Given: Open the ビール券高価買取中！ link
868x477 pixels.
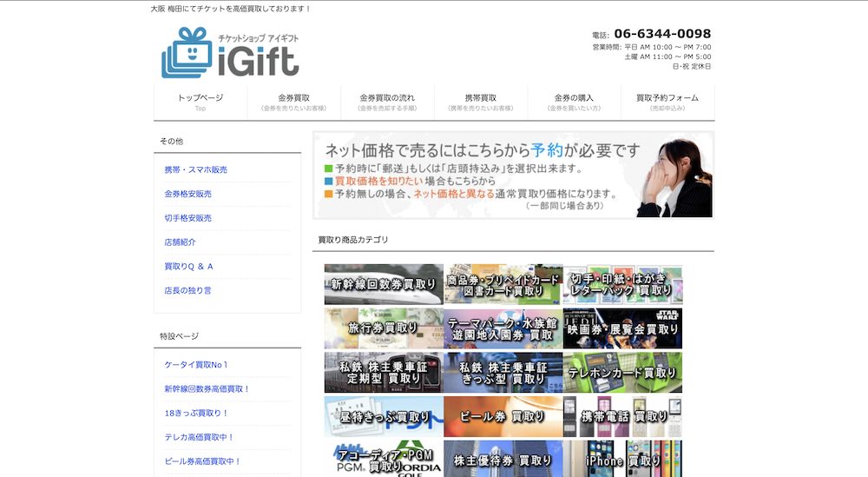Looking at the screenshot, I should point(202,461).
